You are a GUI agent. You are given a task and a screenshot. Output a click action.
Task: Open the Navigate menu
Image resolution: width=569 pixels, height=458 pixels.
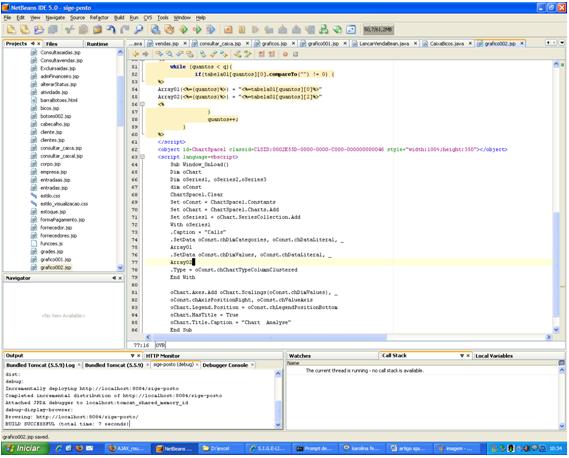click(x=55, y=17)
